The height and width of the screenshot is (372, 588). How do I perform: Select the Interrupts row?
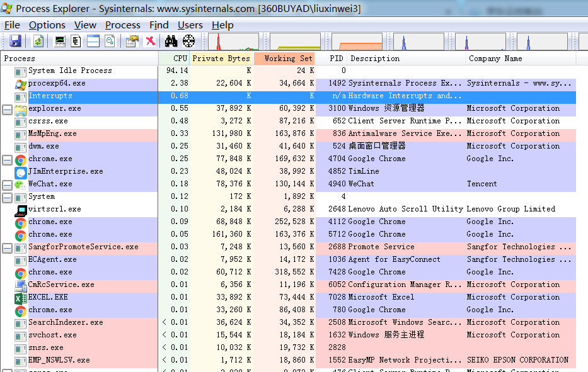288,97
